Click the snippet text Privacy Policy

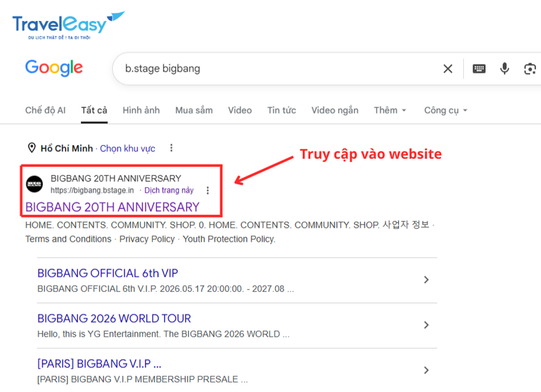point(147,239)
